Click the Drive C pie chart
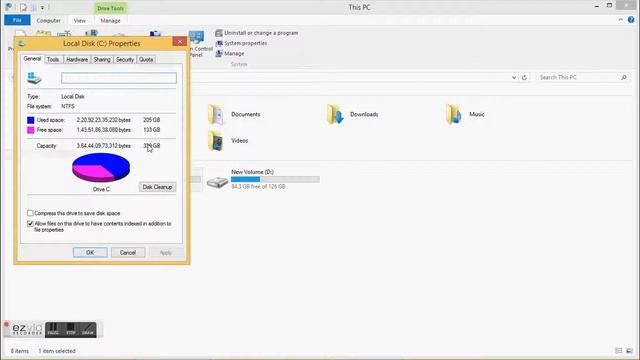The image size is (640, 360). point(101,168)
